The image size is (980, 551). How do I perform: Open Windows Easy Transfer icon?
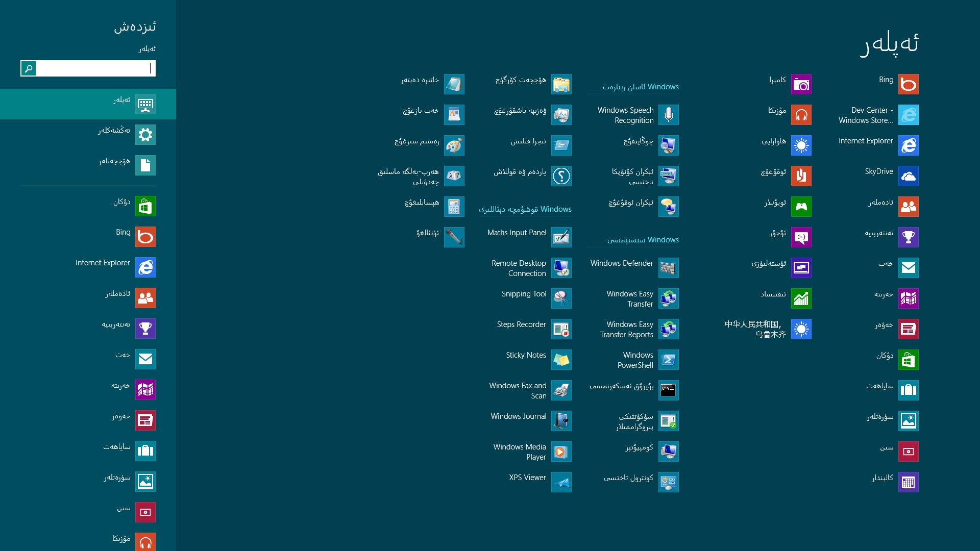[x=669, y=298]
